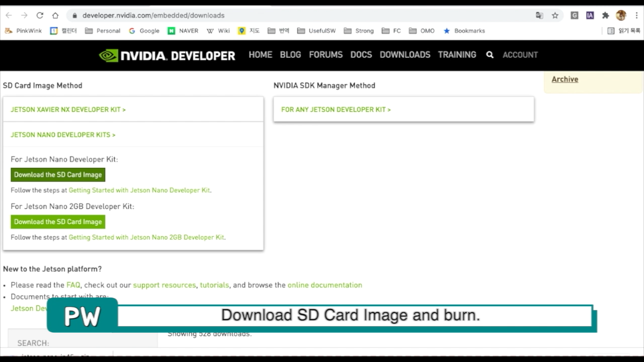Open the calendar bookmark next to PinkWink
This screenshot has width=644, height=362.
[x=63, y=31]
